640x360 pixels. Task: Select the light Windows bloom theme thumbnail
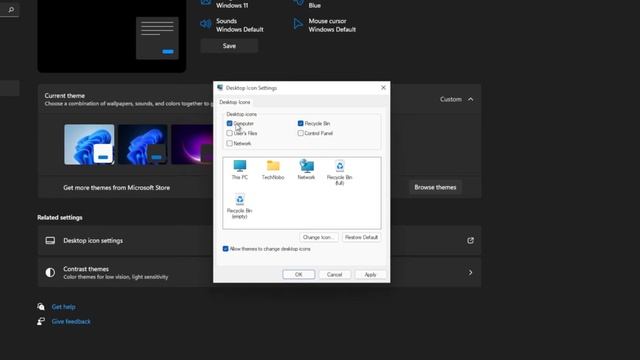tap(89, 144)
